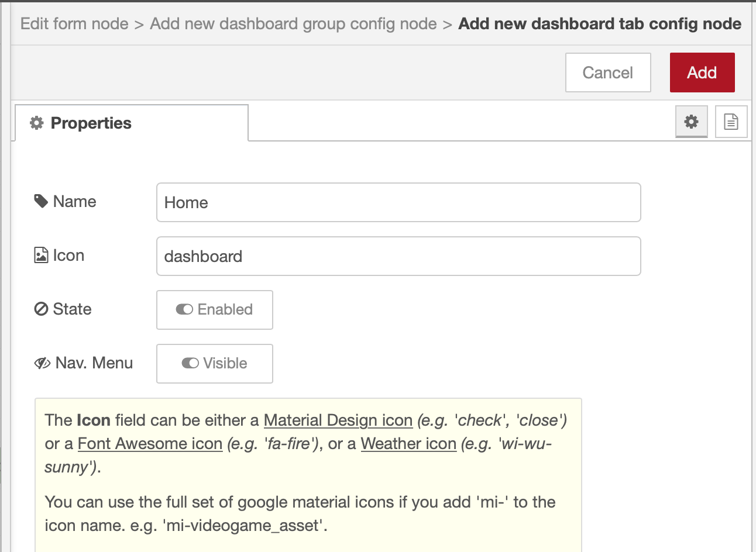The width and height of the screenshot is (756, 552).
Task: Click the tag icon beside Name
Action: click(41, 202)
